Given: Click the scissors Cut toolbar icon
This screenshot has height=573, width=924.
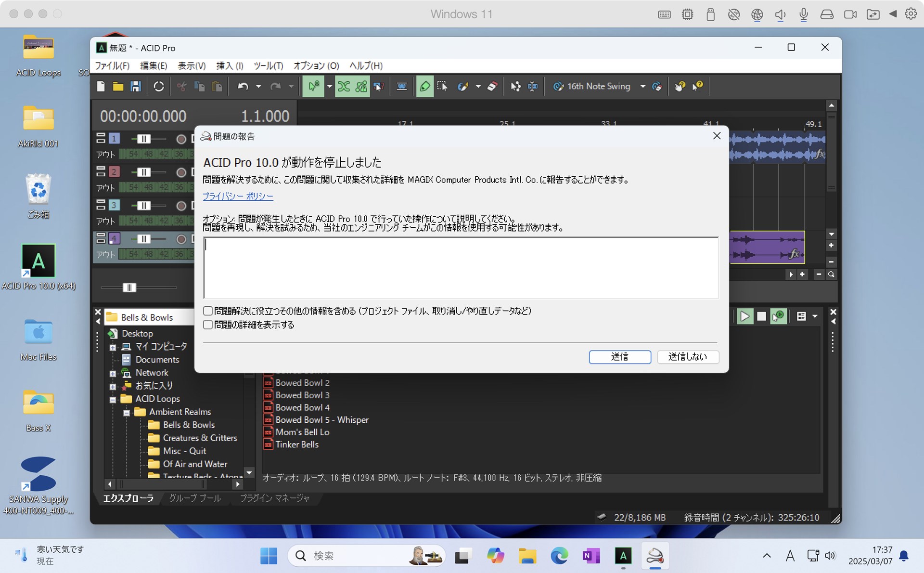Looking at the screenshot, I should (x=182, y=86).
